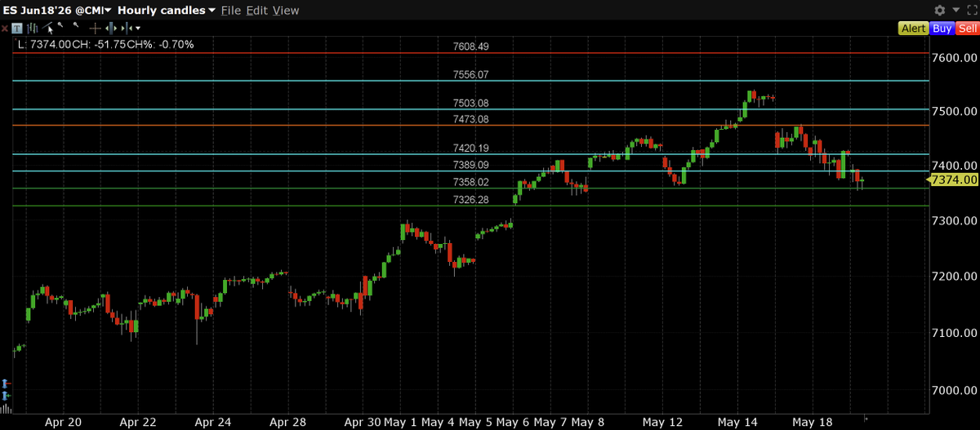Open the bar-chart studies icon
The width and height of the screenshot is (980, 430).
coord(32,28)
